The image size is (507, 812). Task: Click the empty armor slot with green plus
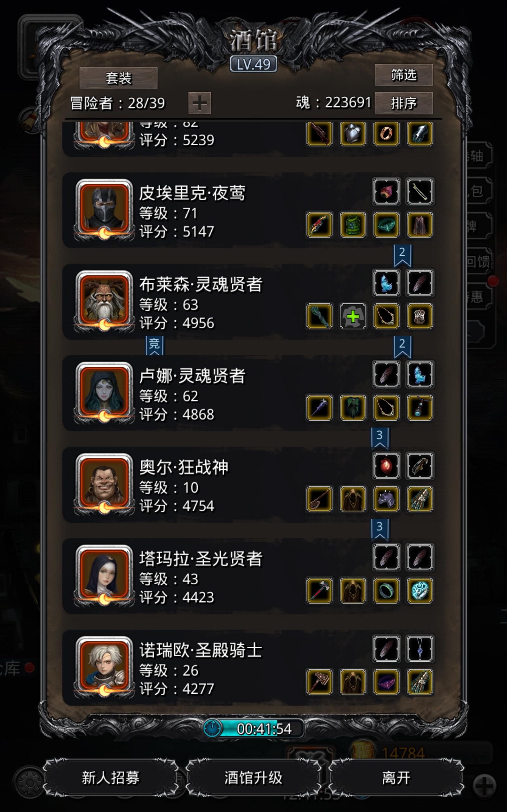[353, 316]
